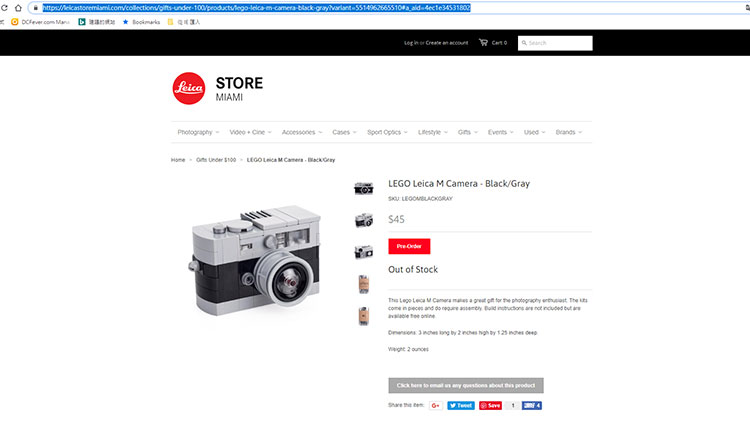The height and width of the screenshot is (437, 750).
Task: Go to Home breadcrumb
Action: (178, 160)
